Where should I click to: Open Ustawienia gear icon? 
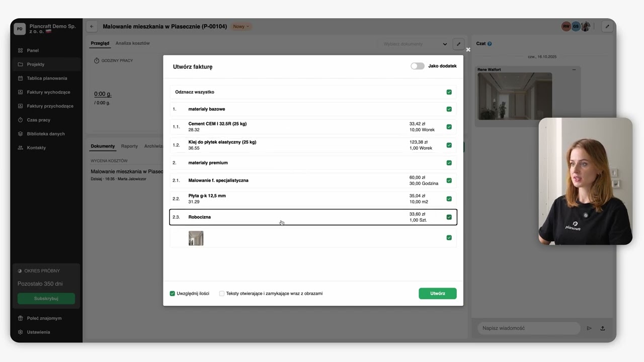(x=20, y=332)
